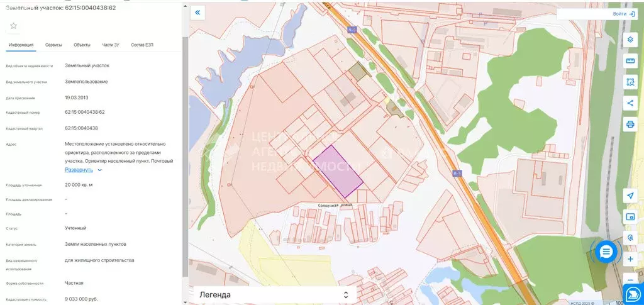Zoom out the map with minus button

(630, 280)
